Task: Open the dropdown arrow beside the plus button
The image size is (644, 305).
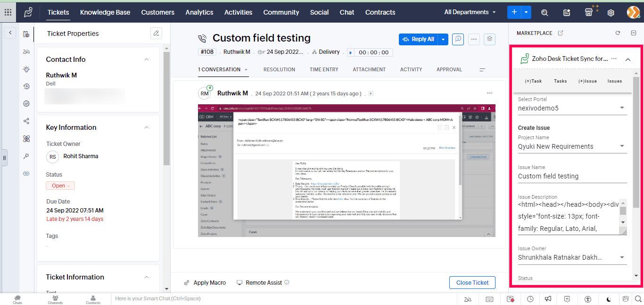Action: point(526,12)
